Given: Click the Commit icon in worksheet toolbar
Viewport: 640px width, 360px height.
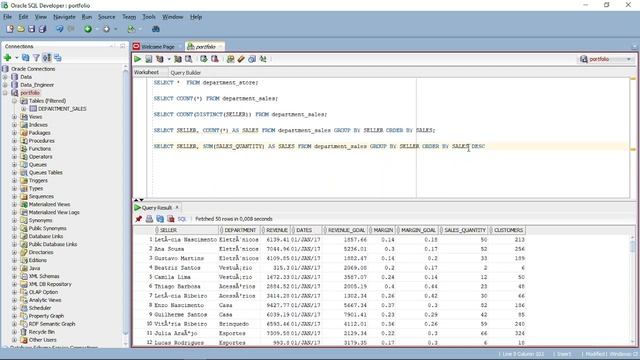Looking at the screenshot, I should [x=204, y=59].
